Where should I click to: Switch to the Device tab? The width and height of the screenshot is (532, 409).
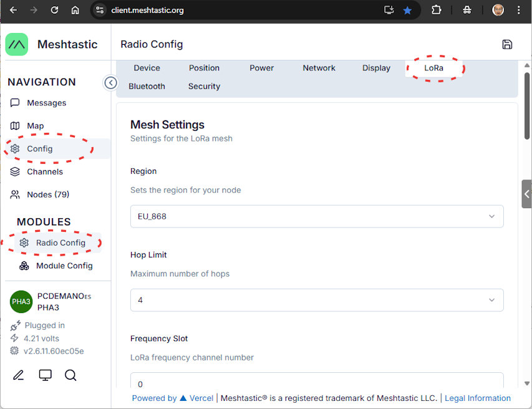pyautogui.click(x=147, y=68)
